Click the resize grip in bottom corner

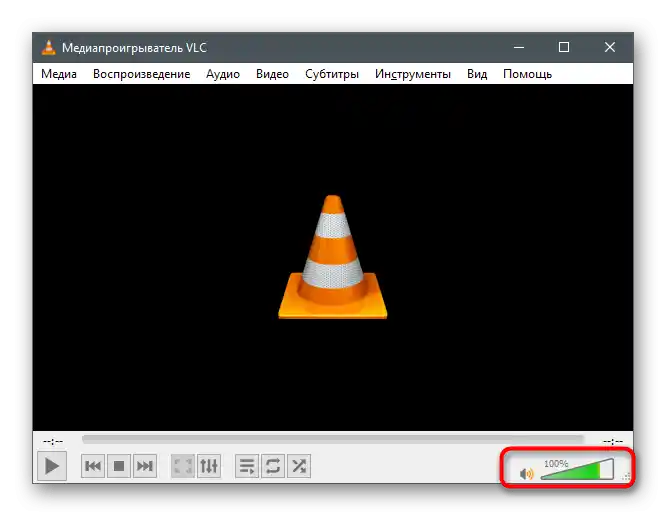coord(627,477)
